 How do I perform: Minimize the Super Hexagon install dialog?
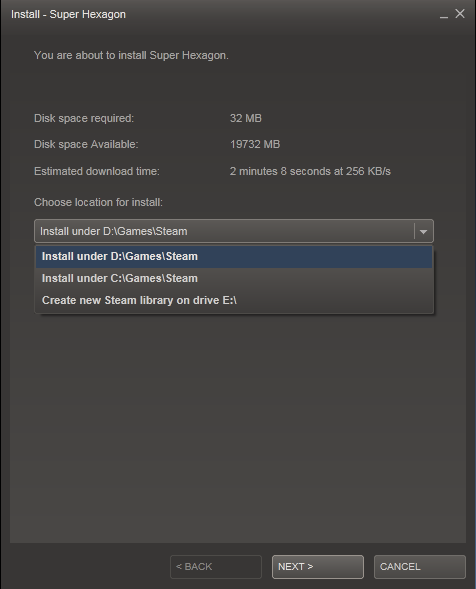(444, 15)
